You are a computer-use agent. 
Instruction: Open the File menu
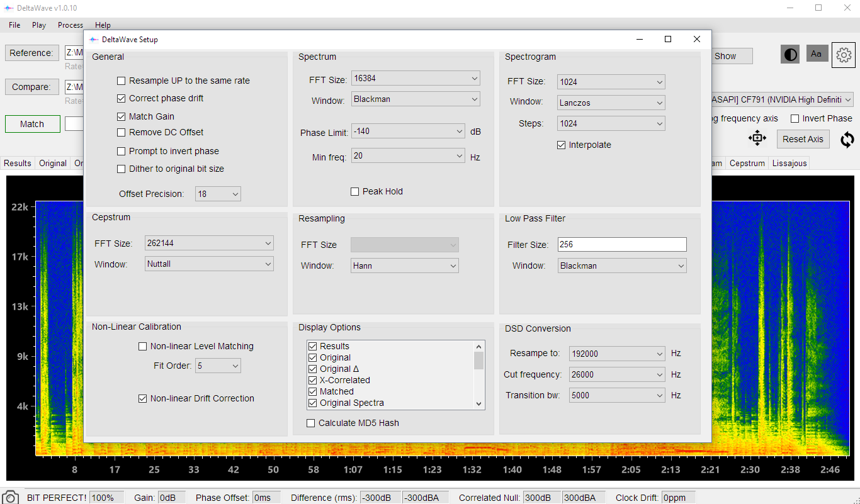pyautogui.click(x=14, y=25)
